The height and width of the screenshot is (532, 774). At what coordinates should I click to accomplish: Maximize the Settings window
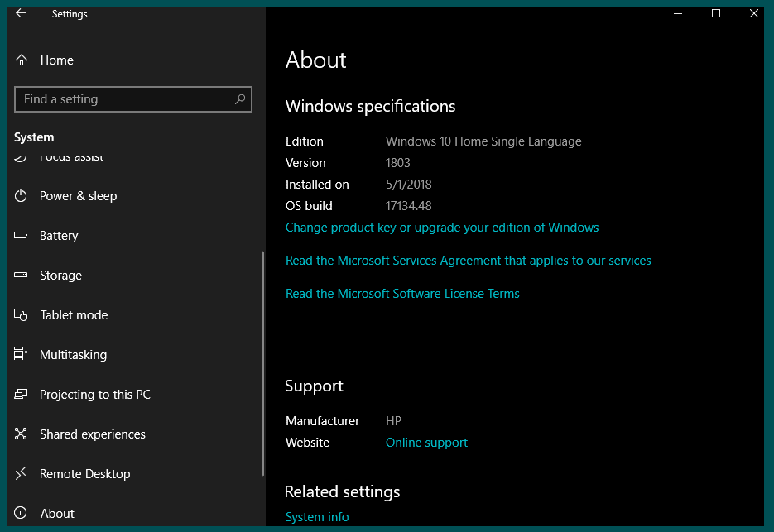[x=716, y=13]
